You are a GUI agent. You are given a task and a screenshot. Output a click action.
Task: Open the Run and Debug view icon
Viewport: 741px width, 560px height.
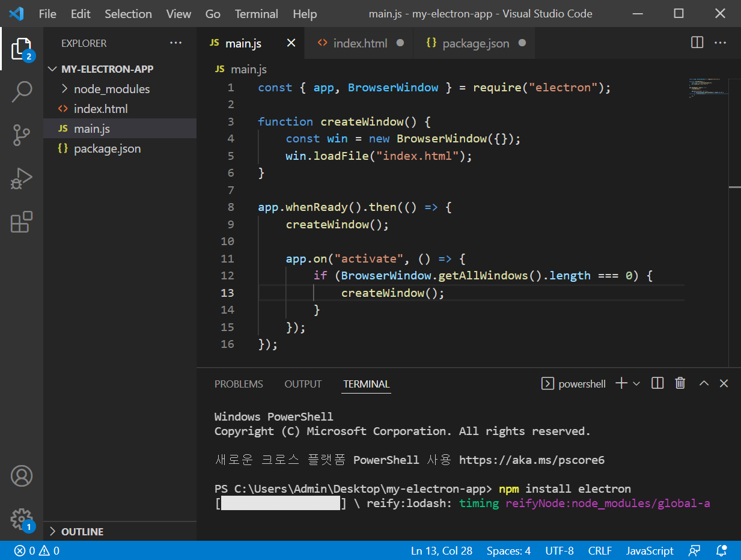pos(22,178)
